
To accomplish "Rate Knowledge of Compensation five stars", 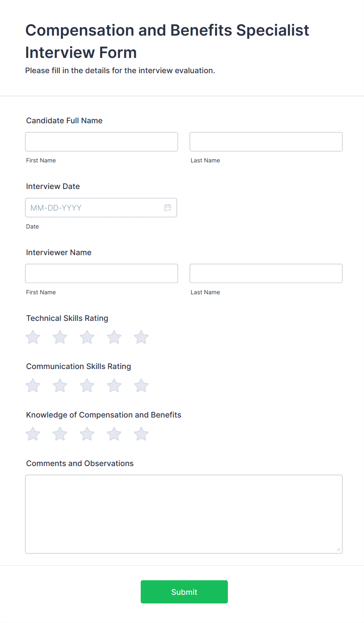I will [x=141, y=434].
